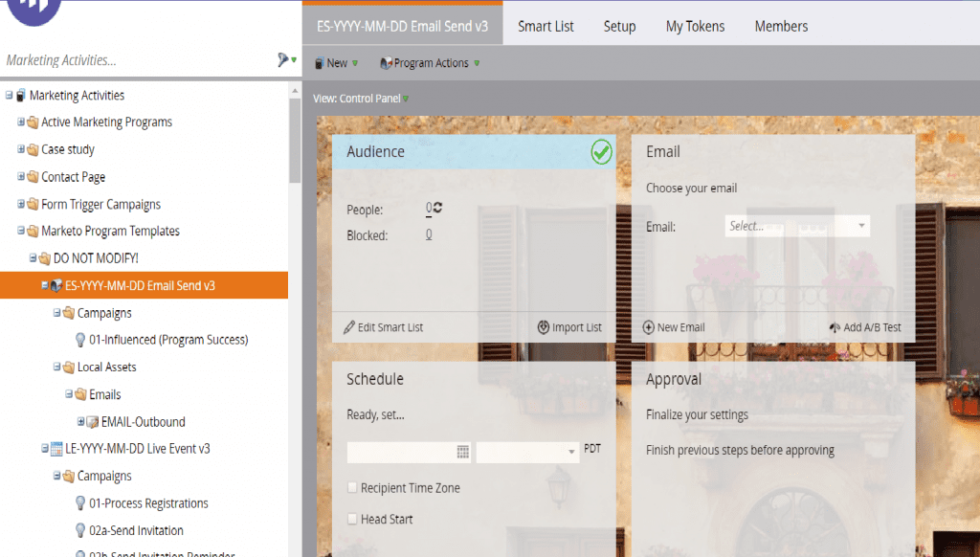
Task: Click the EMAIL-Outbound email icon
Action: tap(93, 422)
